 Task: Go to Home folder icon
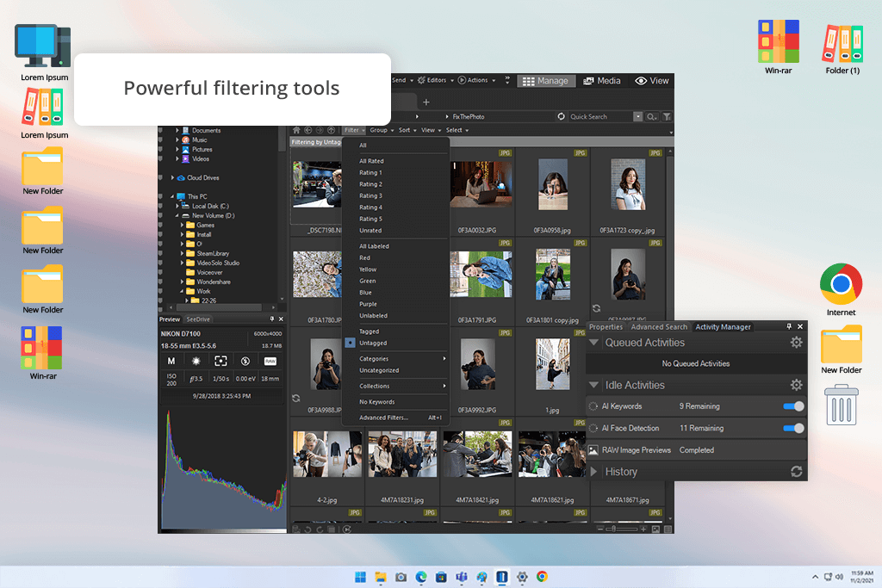coord(296,130)
